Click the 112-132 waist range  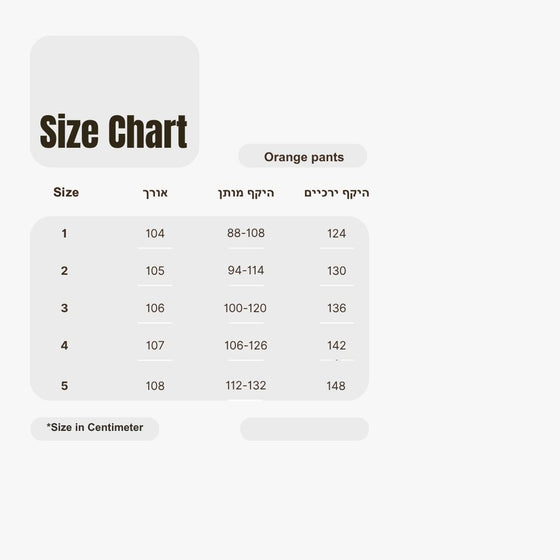(x=246, y=385)
